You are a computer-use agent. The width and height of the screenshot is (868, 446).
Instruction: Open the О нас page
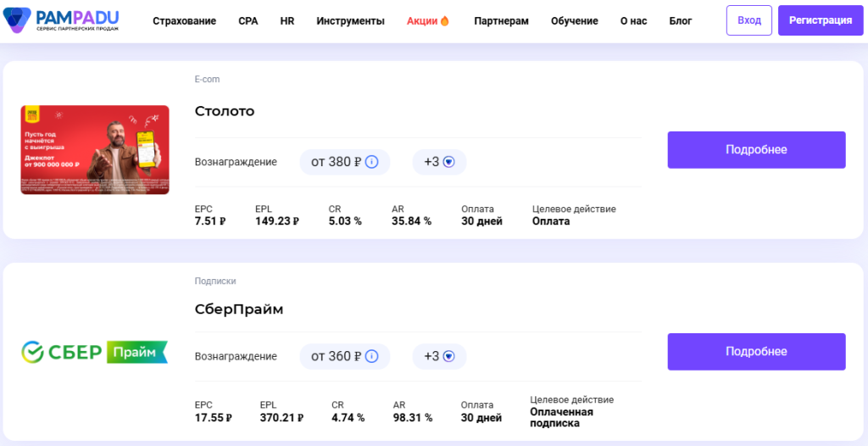pos(633,21)
